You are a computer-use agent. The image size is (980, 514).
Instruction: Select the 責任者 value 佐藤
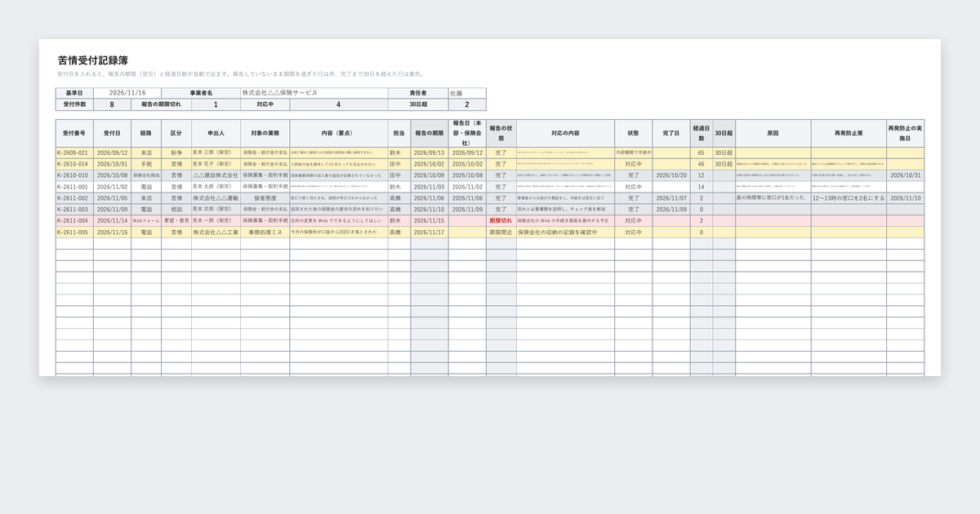click(467, 93)
